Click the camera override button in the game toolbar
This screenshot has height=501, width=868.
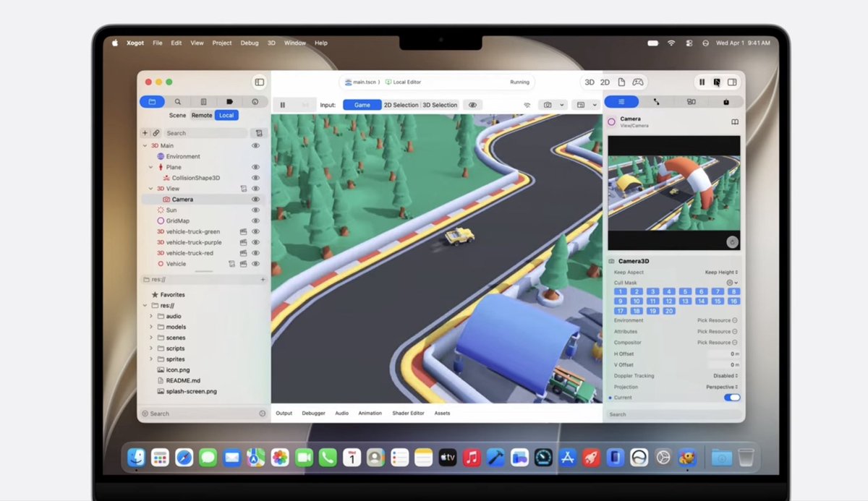click(548, 105)
